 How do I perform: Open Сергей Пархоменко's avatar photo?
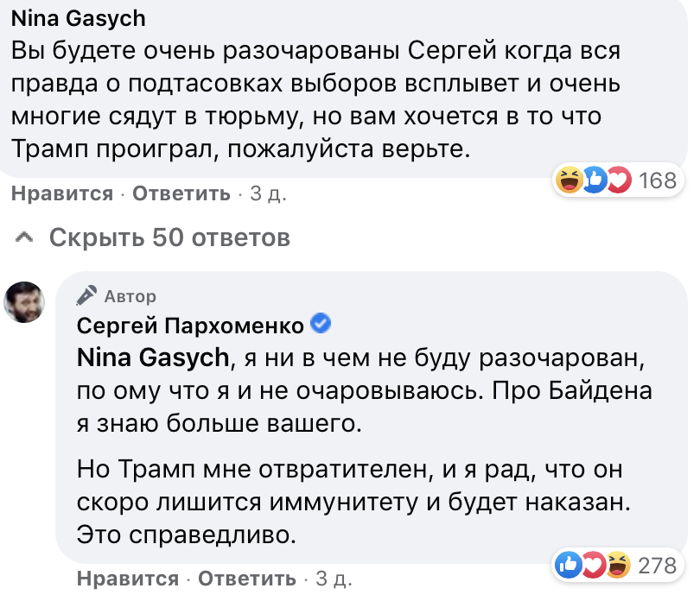pos(27,301)
